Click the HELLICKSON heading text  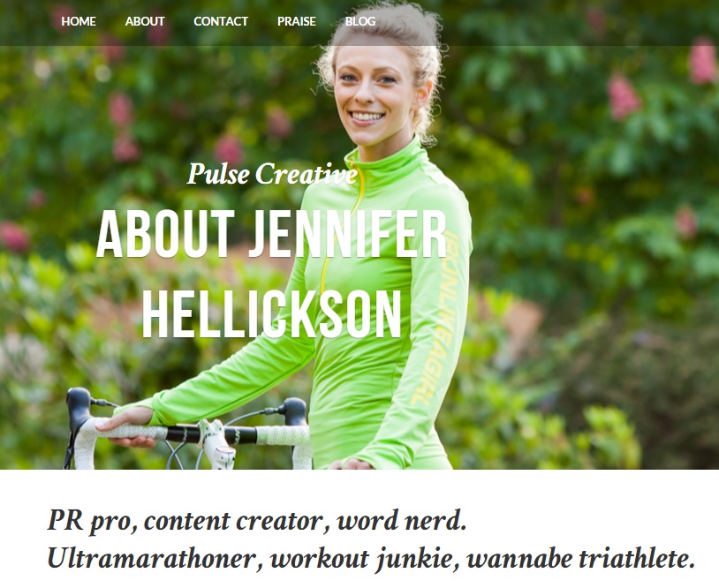[x=271, y=313]
